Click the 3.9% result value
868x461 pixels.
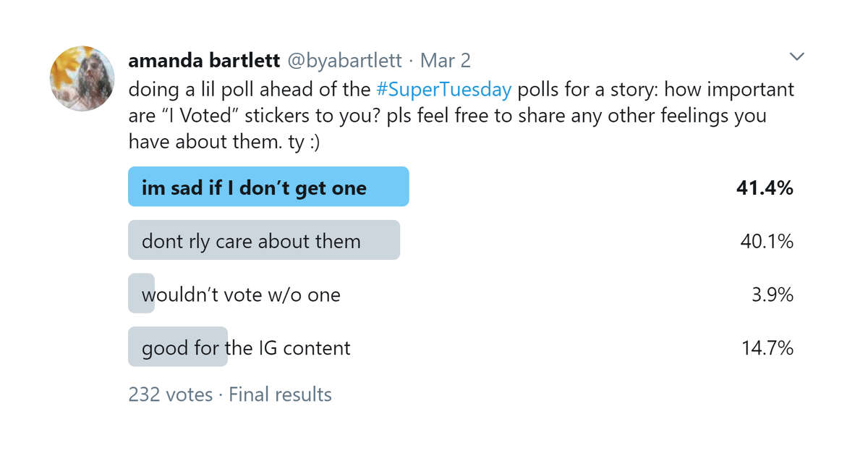pos(773,295)
